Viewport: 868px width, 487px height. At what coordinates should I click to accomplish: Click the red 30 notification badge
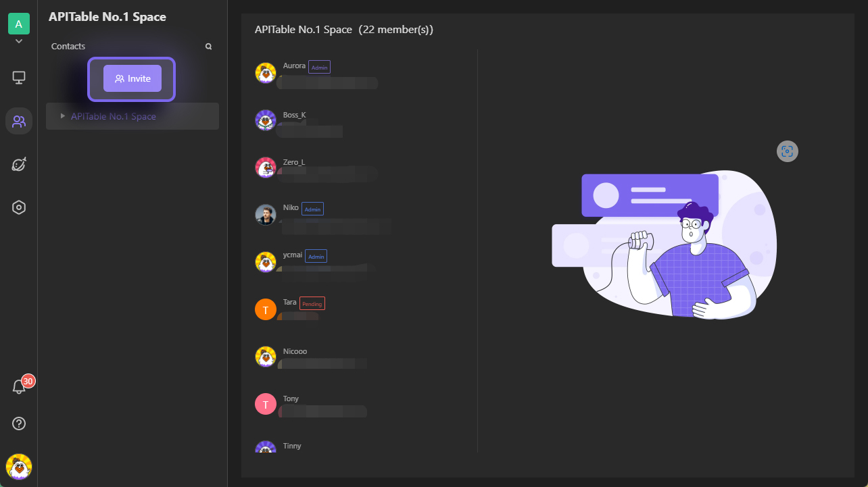pyautogui.click(x=28, y=381)
